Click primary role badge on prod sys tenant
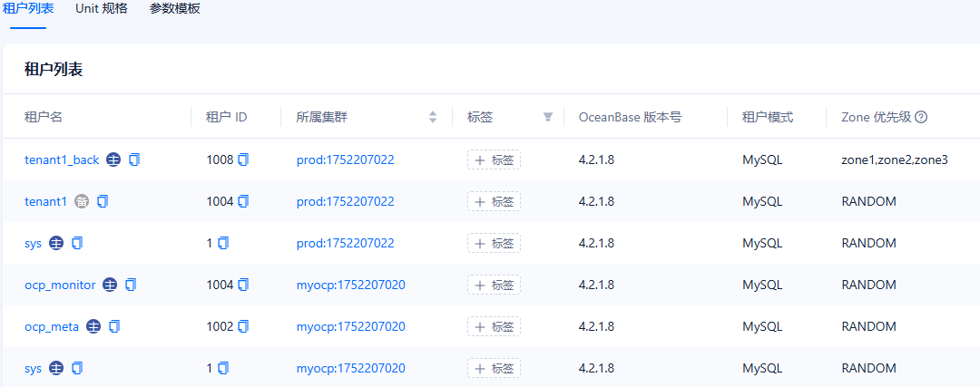 point(56,243)
